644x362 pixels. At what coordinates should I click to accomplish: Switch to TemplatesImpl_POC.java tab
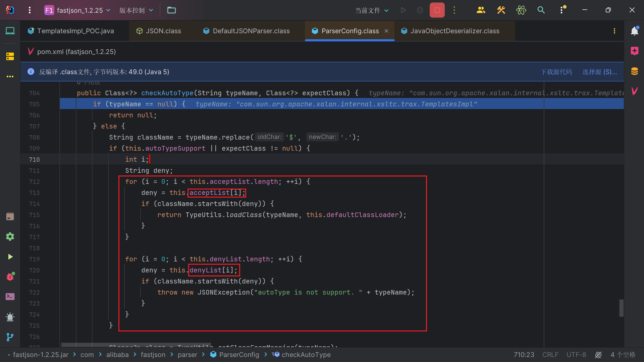[71, 31]
